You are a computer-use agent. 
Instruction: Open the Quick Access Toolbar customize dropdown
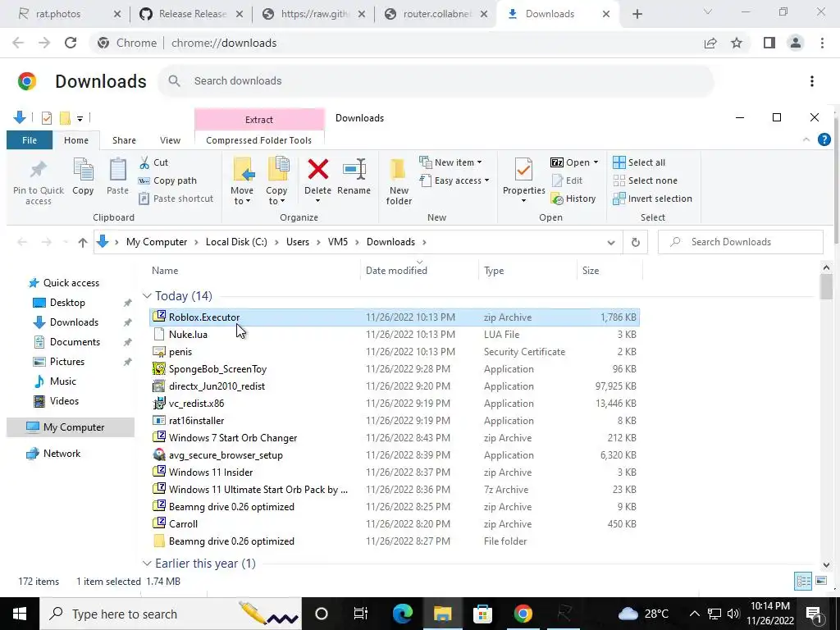(x=80, y=118)
